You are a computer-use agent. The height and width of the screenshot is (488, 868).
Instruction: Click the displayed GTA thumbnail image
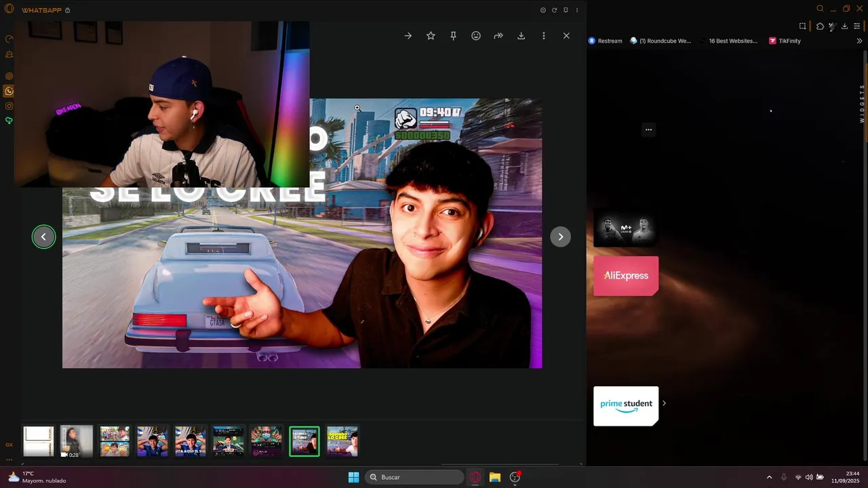click(302, 233)
